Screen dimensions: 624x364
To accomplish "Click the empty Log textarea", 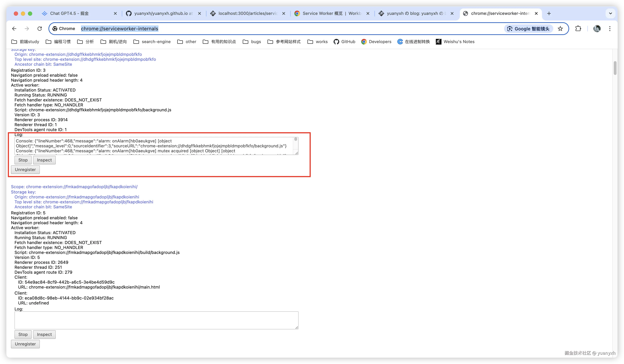I will tap(156, 320).
